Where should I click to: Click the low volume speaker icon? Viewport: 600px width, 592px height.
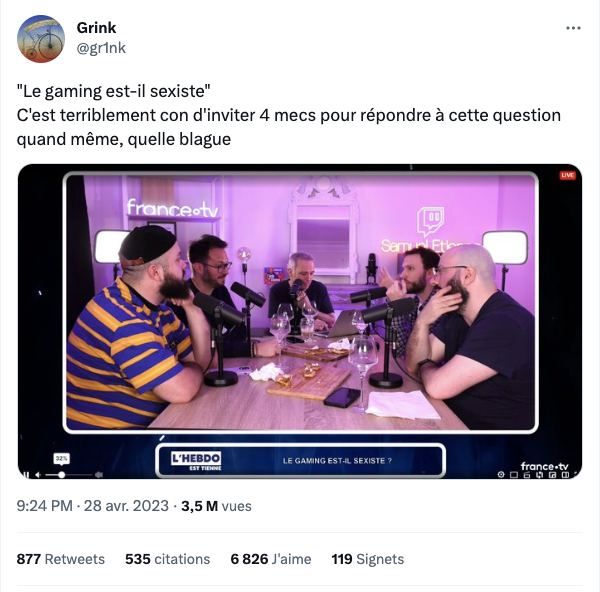pos(38,475)
